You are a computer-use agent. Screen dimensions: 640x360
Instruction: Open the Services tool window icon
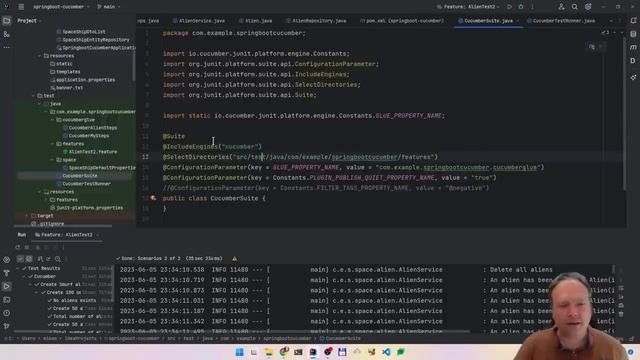[x=7, y=260]
